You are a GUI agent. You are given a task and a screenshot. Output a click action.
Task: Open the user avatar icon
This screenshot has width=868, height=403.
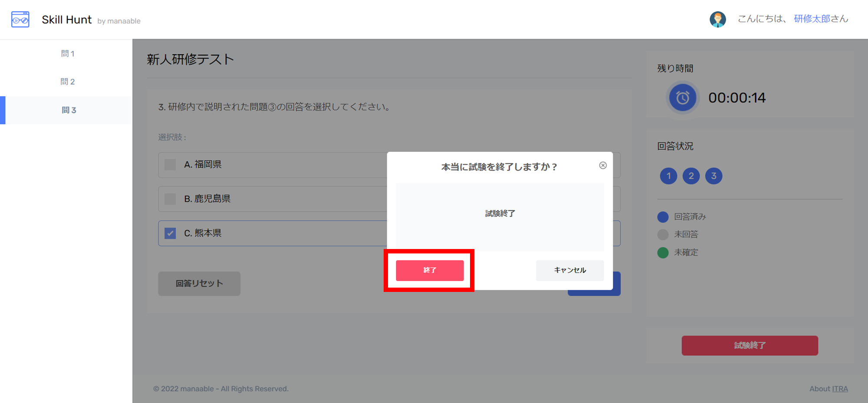717,19
